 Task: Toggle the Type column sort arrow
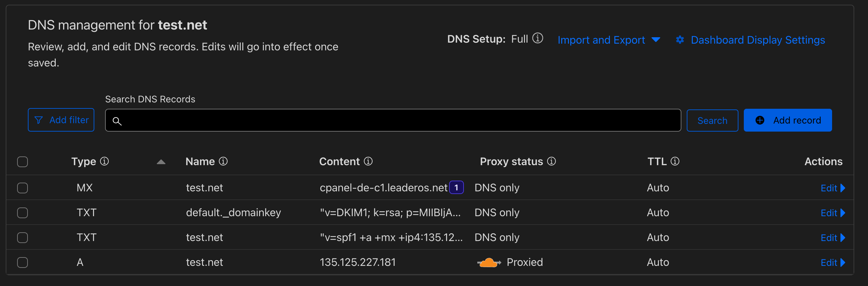[161, 162]
